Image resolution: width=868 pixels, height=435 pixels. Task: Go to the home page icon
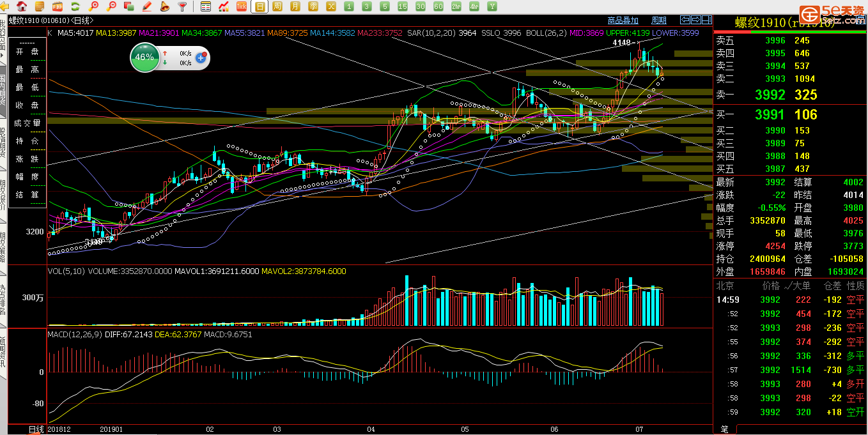click(22, 6)
